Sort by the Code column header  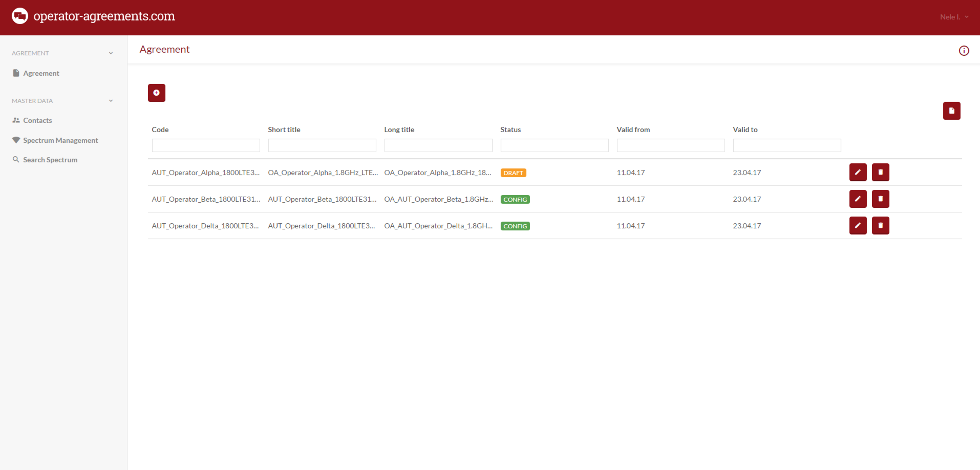pyautogui.click(x=160, y=129)
